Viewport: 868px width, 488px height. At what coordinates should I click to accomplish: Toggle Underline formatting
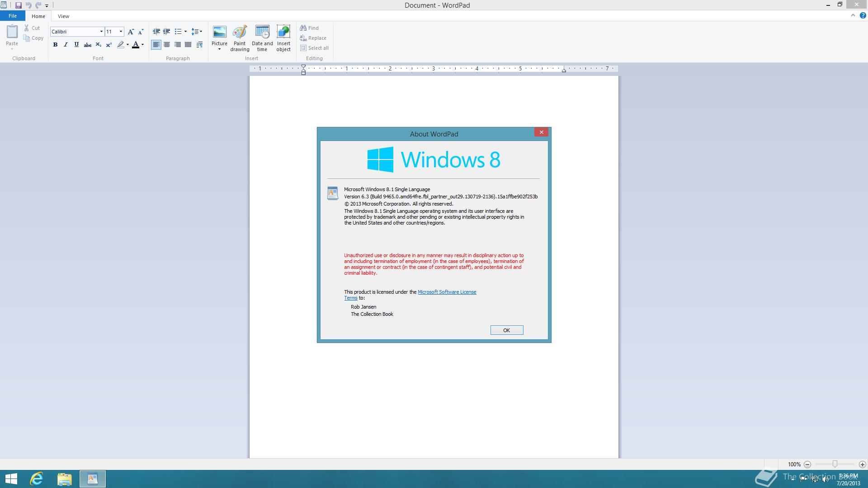coord(76,45)
